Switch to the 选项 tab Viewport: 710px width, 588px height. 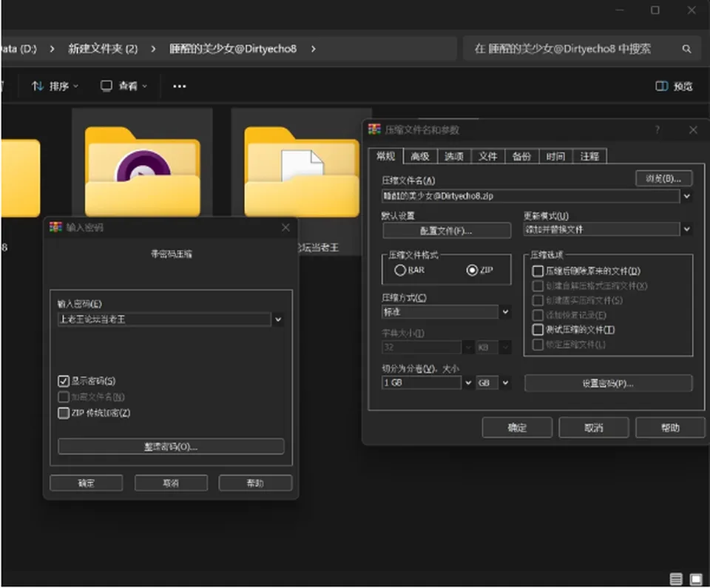coord(453,156)
